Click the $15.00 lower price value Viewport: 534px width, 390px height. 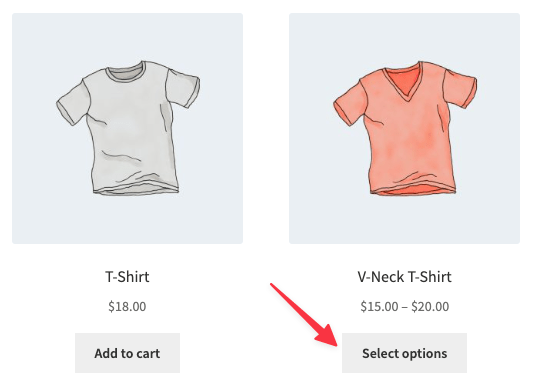click(379, 306)
